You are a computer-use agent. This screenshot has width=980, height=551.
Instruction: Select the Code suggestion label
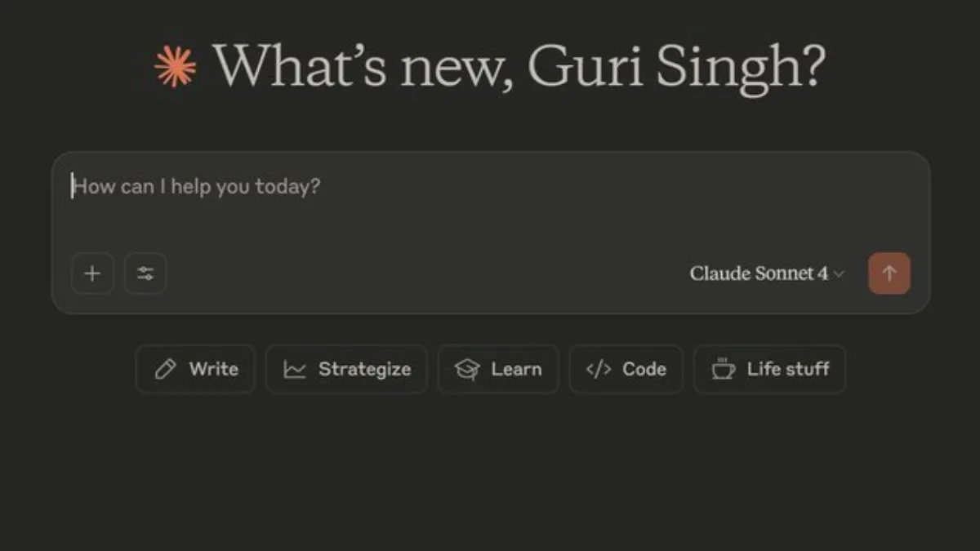coord(644,369)
